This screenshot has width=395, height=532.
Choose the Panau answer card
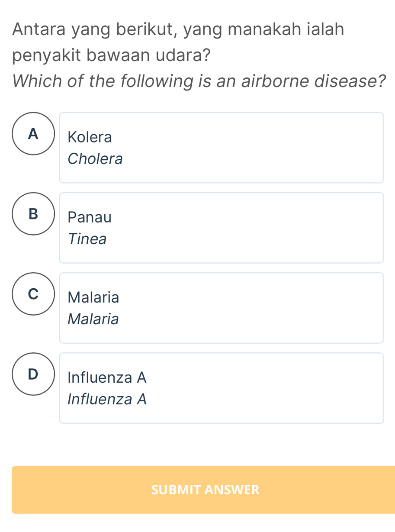coord(221,227)
